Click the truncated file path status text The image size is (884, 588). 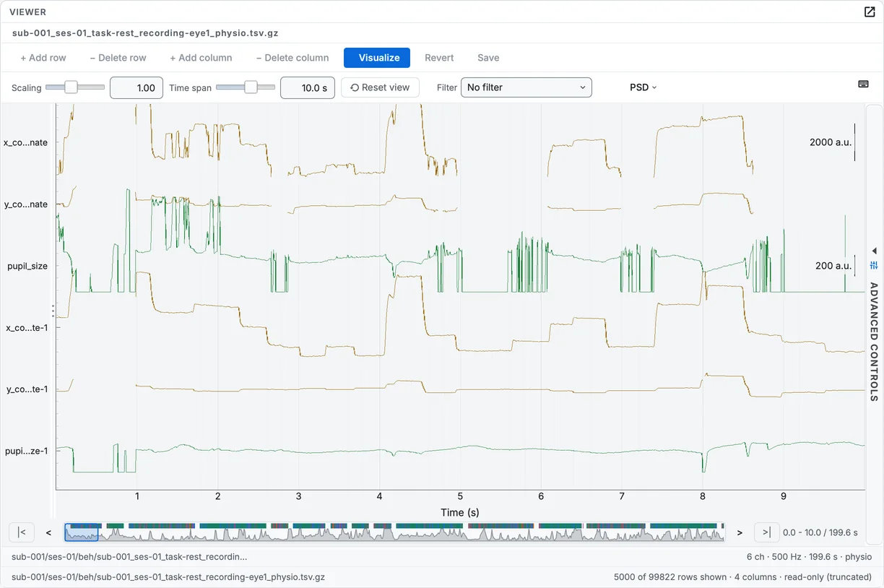[129, 557]
